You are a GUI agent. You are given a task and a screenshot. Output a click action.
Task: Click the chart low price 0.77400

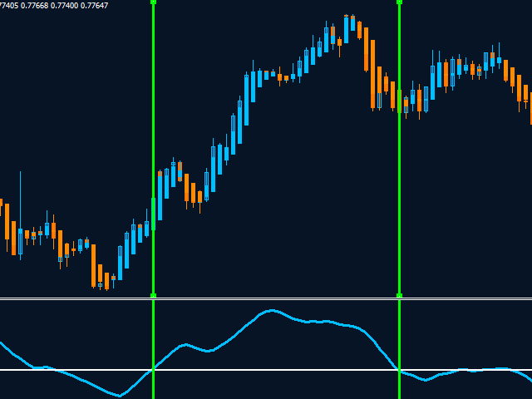point(65,6)
